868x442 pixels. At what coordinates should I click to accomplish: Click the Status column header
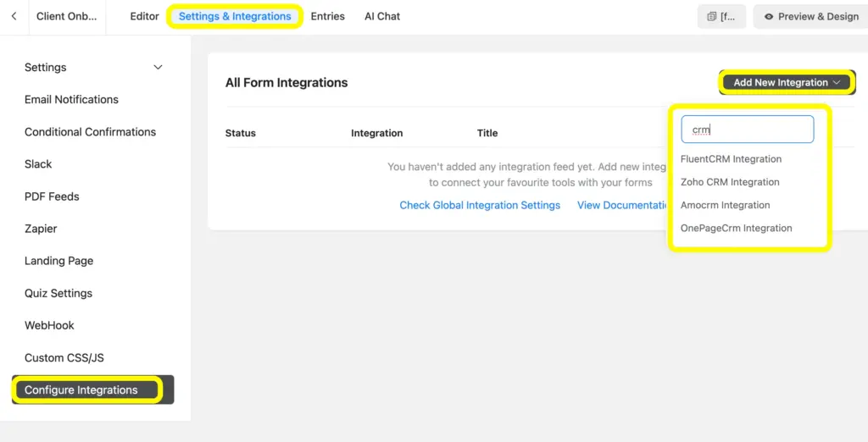[240, 133]
